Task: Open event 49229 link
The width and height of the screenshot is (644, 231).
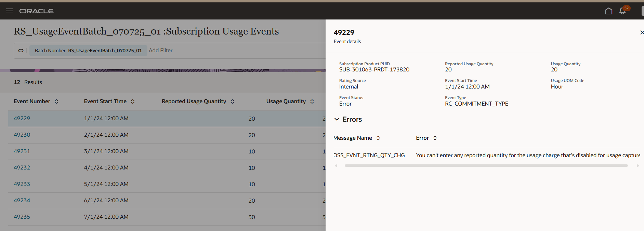Action: coord(22,119)
